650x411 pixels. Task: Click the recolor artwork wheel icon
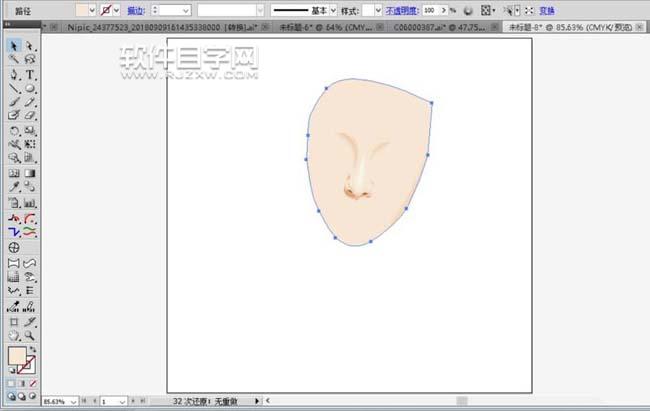(x=467, y=9)
